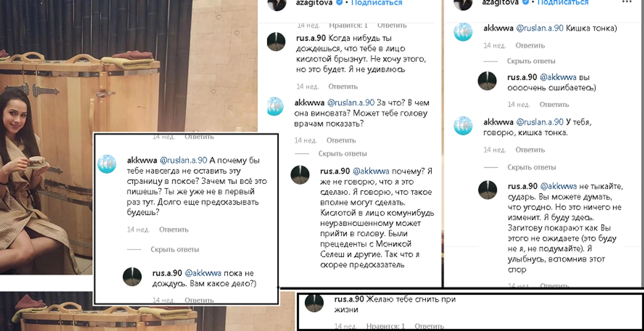Reply with 'Ответить' under the acid-threat comment
The width and height of the screenshot is (644, 331).
pos(343,87)
